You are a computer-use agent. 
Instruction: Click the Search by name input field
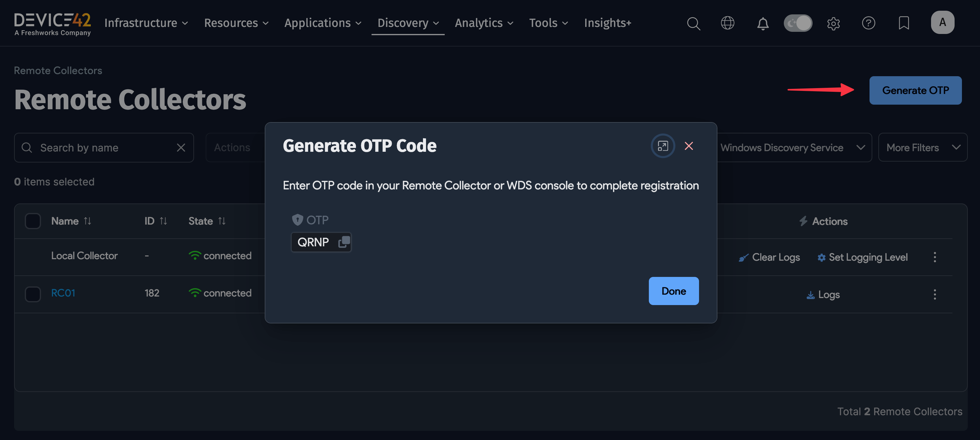pos(95,147)
